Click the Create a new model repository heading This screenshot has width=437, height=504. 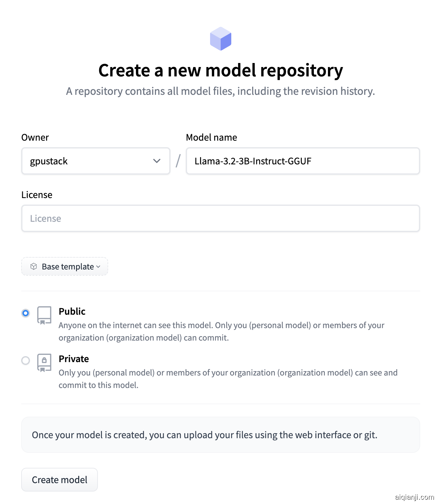[x=220, y=70]
